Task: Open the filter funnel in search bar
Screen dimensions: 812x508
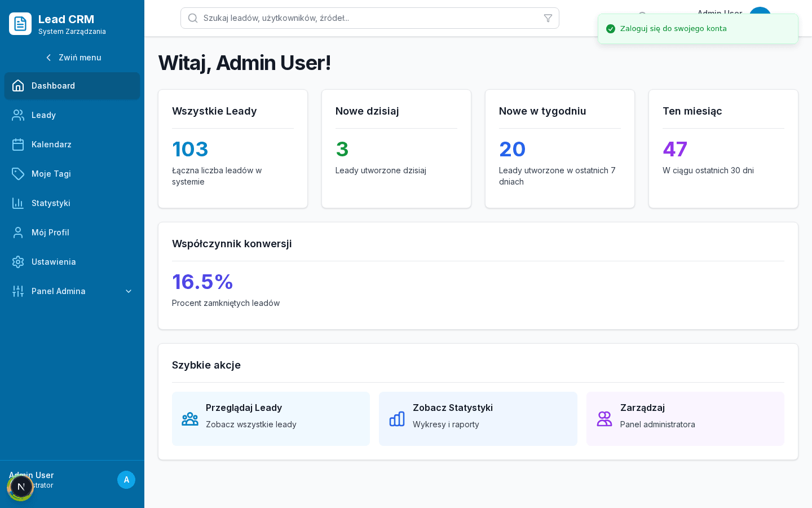Action: (x=548, y=18)
